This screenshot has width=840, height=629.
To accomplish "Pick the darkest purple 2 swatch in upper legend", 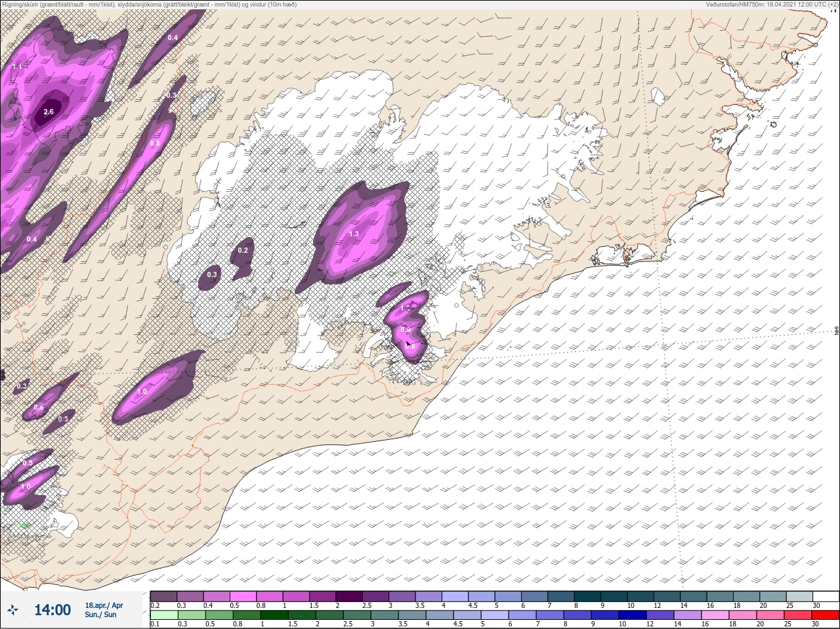I will (x=349, y=596).
